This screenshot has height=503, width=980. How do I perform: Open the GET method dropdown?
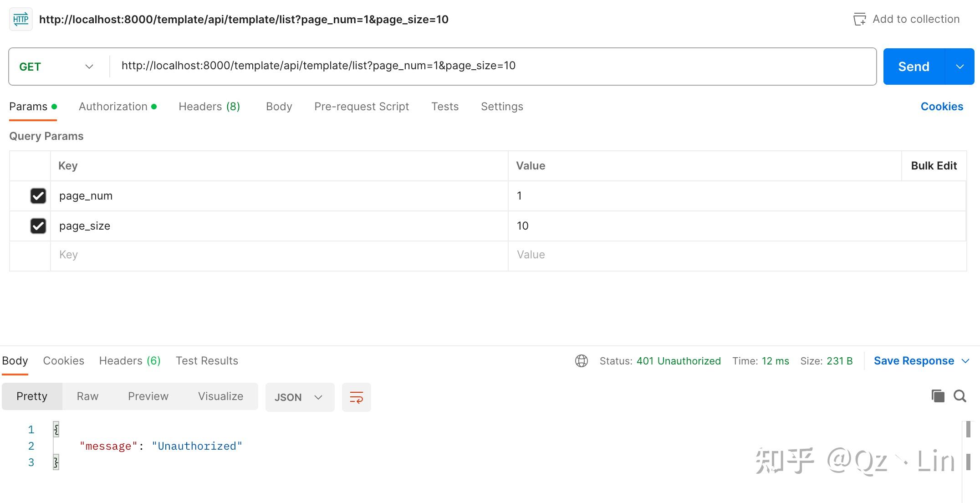tap(89, 66)
